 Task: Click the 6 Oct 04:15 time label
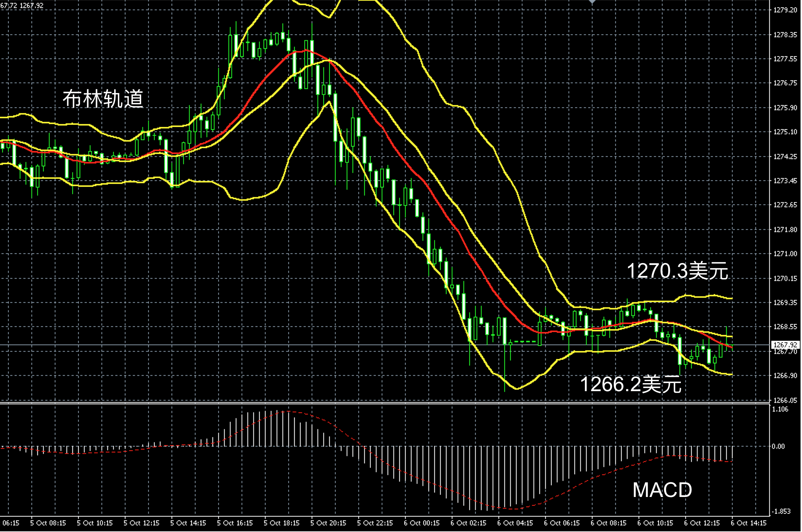[x=515, y=523]
